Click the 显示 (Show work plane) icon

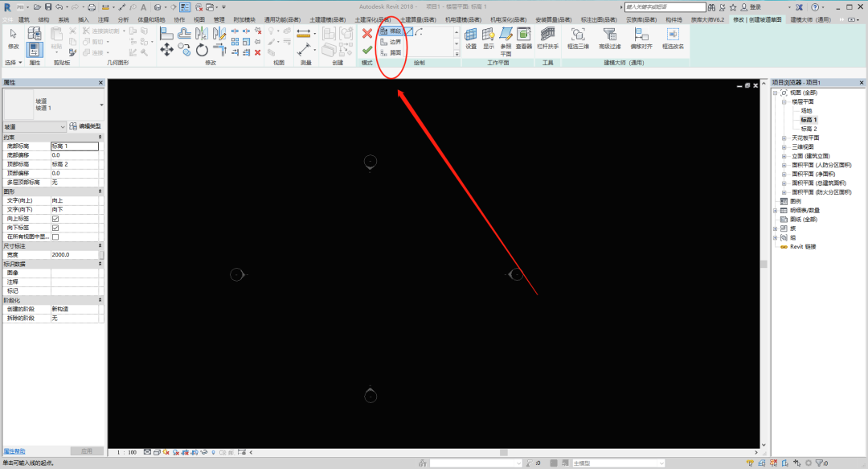click(489, 39)
